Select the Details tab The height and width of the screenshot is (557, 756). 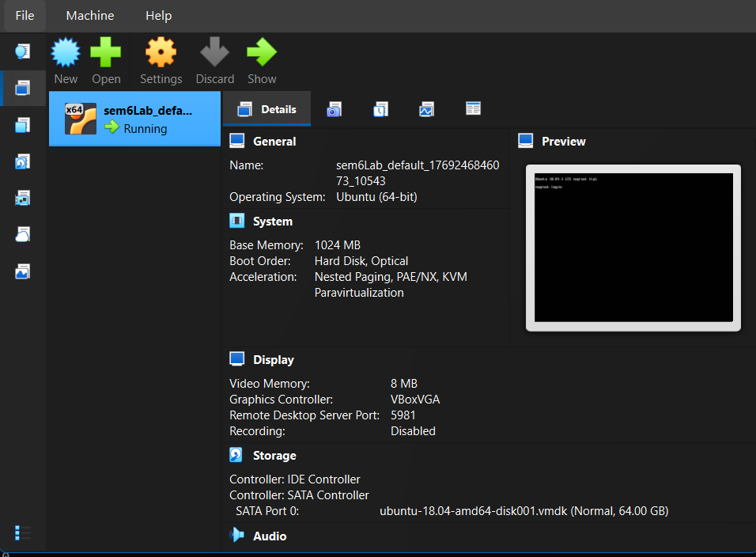[x=267, y=109]
